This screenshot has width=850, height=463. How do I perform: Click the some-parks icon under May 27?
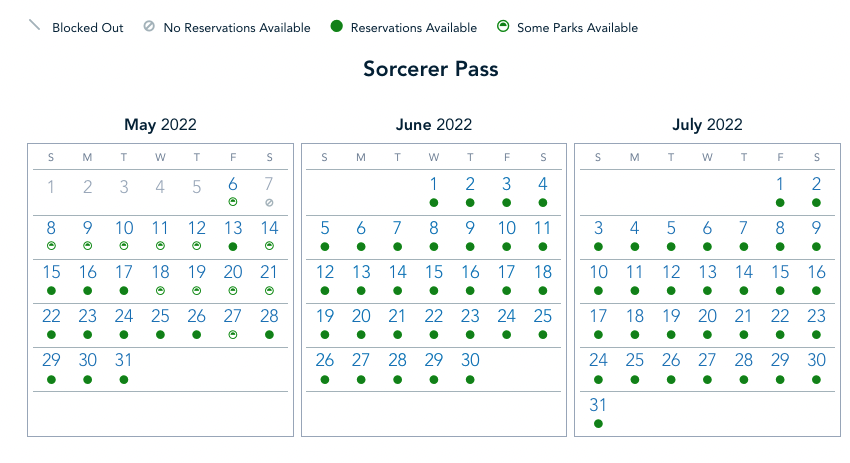(x=233, y=335)
